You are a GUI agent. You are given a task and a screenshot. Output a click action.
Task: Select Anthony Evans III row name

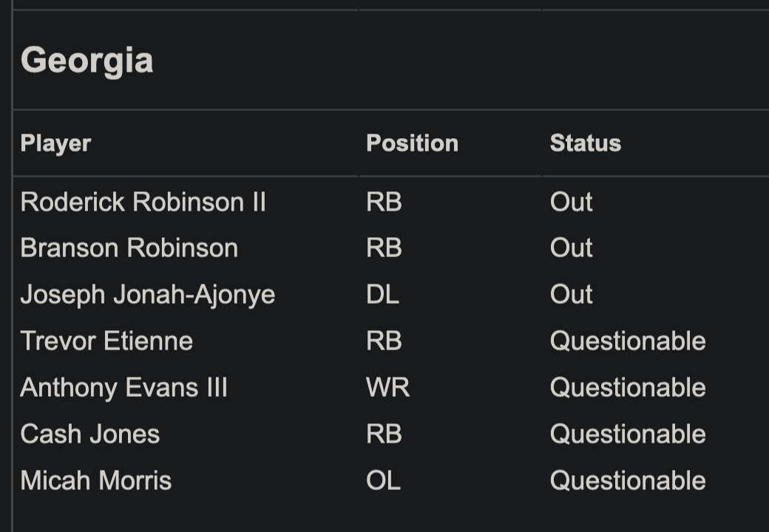click(123, 387)
